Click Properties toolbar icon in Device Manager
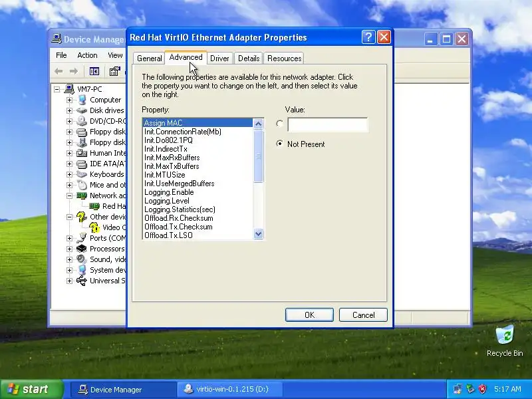 point(114,71)
